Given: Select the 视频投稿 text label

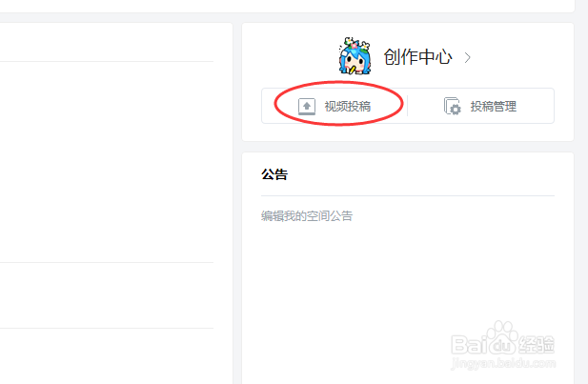Looking at the screenshot, I should 347,107.
